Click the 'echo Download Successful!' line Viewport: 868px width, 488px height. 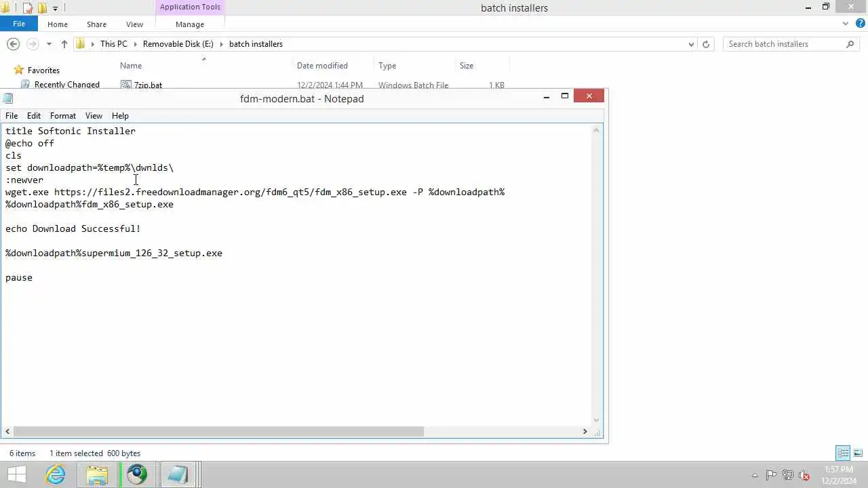coord(73,229)
